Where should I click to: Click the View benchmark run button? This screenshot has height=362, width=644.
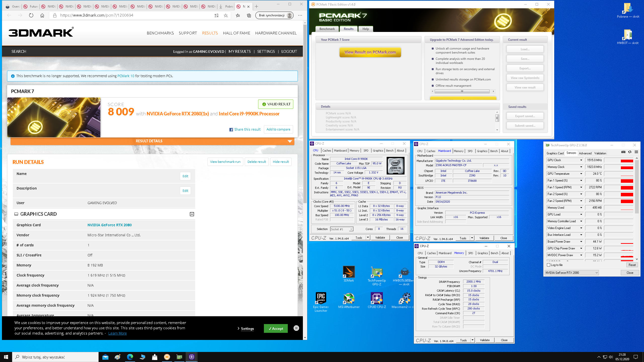coord(225,162)
